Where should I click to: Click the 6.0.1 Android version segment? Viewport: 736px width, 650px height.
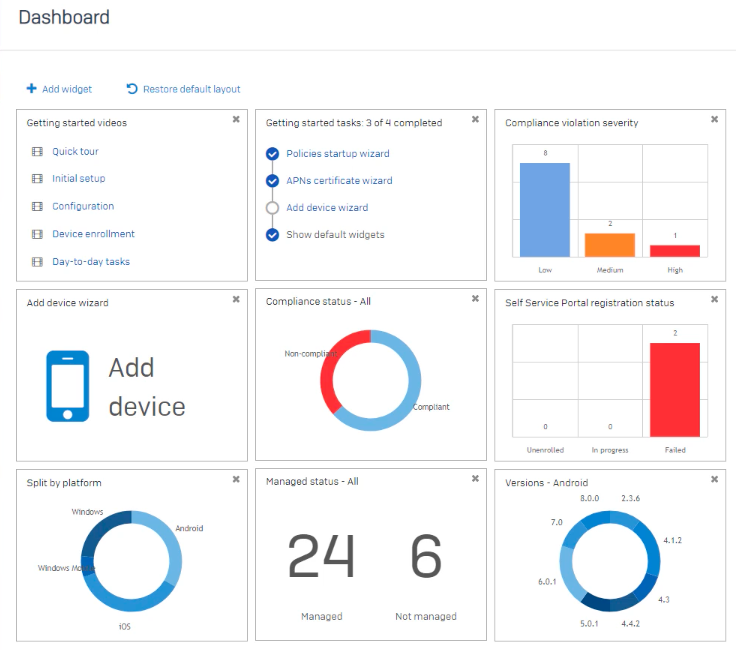[x=568, y=573]
